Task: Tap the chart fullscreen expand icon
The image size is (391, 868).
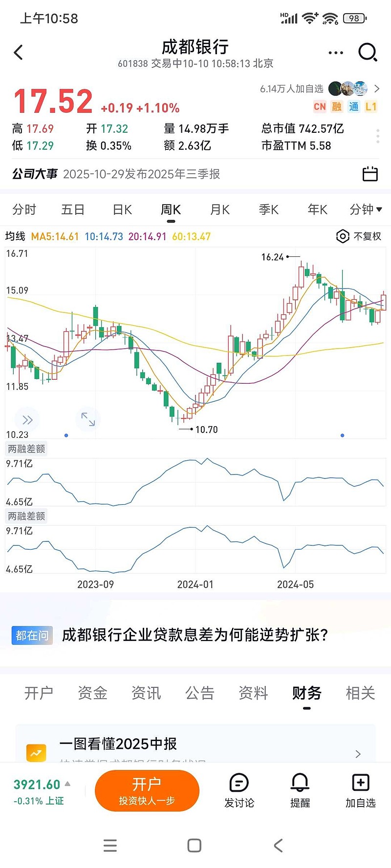Action: click(88, 419)
